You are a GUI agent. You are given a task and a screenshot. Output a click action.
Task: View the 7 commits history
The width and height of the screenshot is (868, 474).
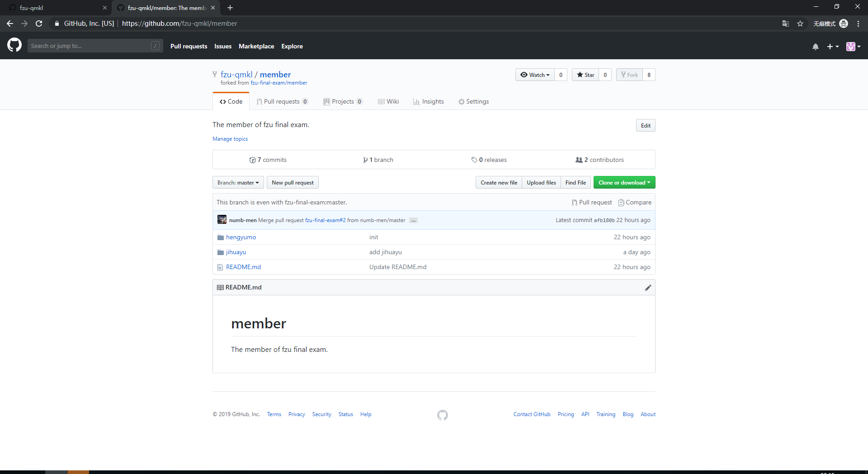pyautogui.click(x=268, y=160)
